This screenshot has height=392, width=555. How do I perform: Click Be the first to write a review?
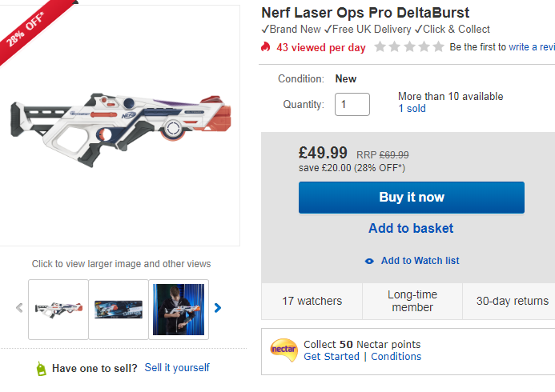[502, 47]
